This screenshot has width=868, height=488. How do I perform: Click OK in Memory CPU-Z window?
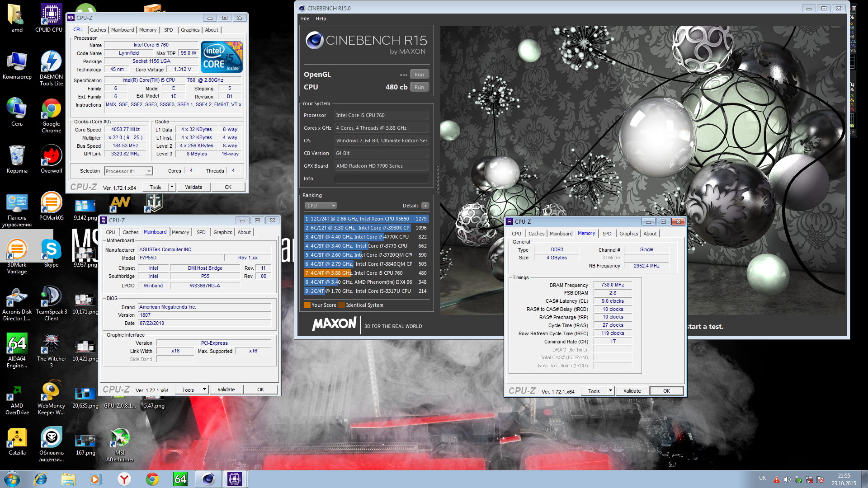666,391
